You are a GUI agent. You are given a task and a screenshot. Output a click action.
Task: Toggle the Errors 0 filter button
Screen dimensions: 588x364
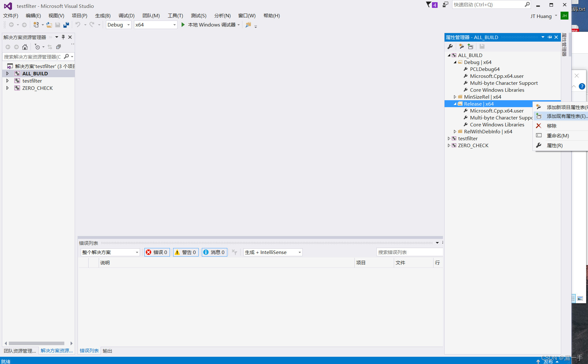[x=157, y=252]
